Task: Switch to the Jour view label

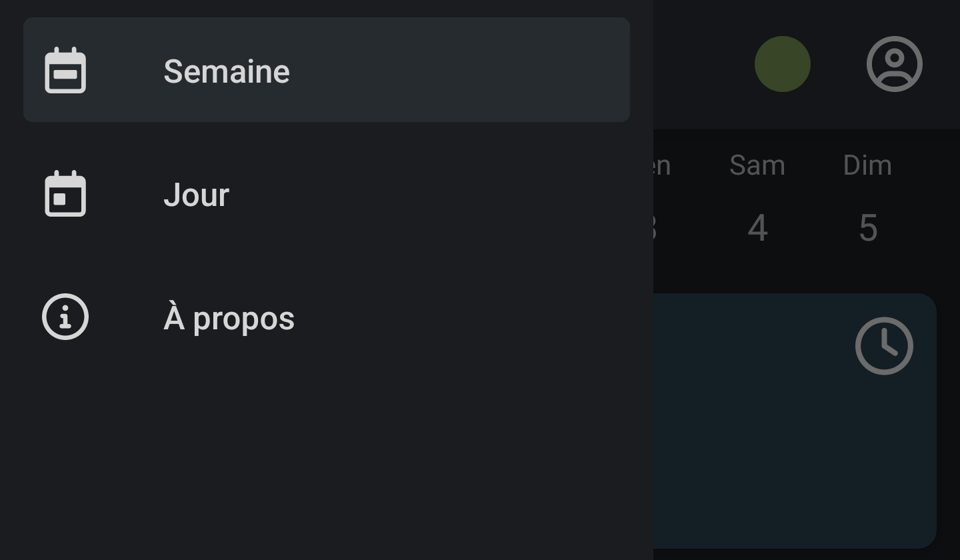Action: click(x=196, y=195)
